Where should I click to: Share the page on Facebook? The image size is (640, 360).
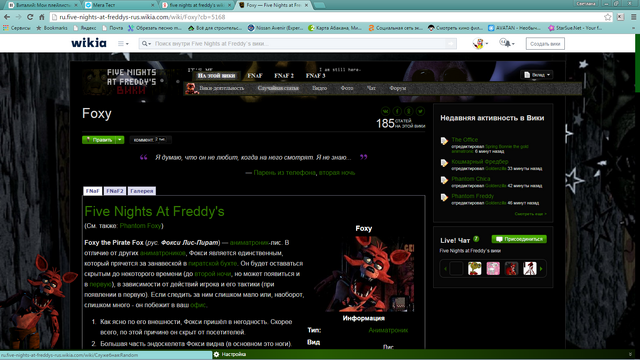tap(397, 111)
